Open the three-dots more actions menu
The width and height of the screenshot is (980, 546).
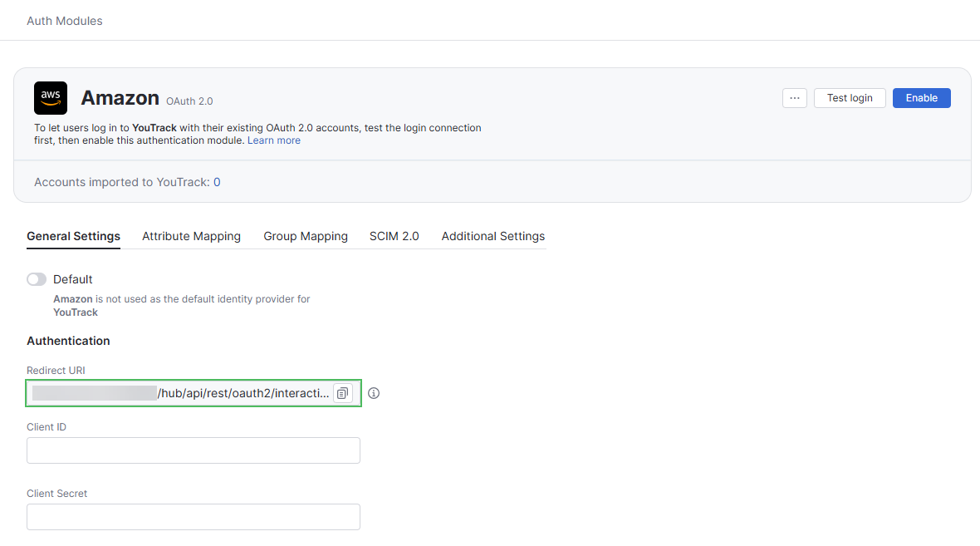(794, 98)
